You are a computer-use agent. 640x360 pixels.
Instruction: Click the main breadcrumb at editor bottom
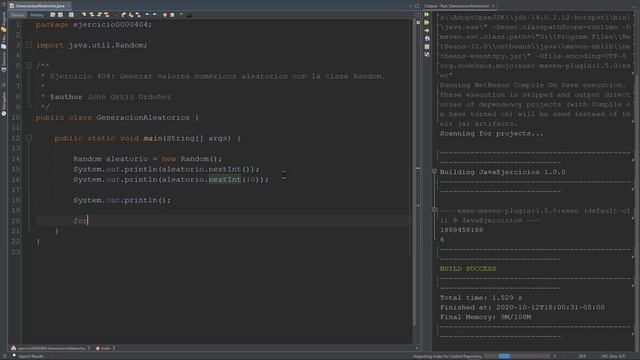(103, 348)
